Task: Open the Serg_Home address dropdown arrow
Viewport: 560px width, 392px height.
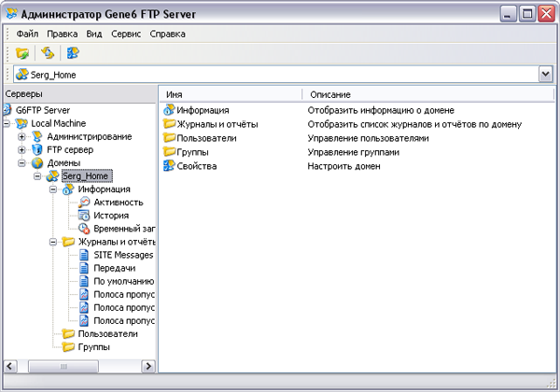Action: click(545, 75)
